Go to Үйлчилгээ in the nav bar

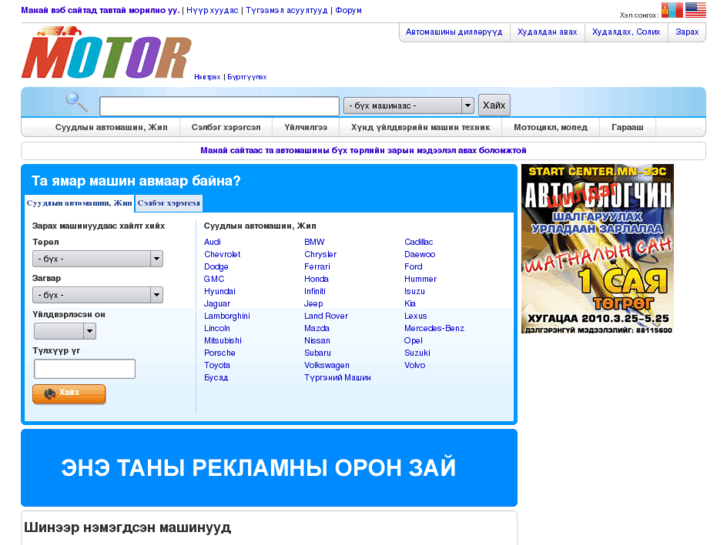(306, 127)
